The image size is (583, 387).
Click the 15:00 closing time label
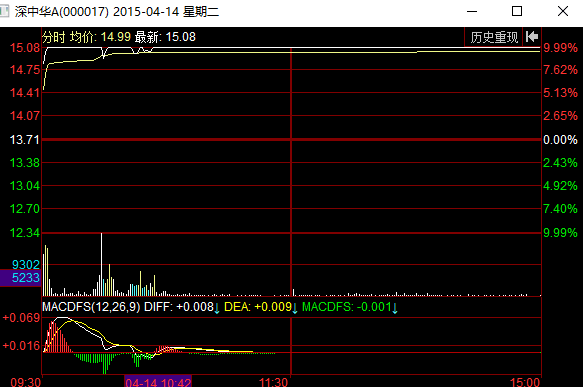[525, 382]
